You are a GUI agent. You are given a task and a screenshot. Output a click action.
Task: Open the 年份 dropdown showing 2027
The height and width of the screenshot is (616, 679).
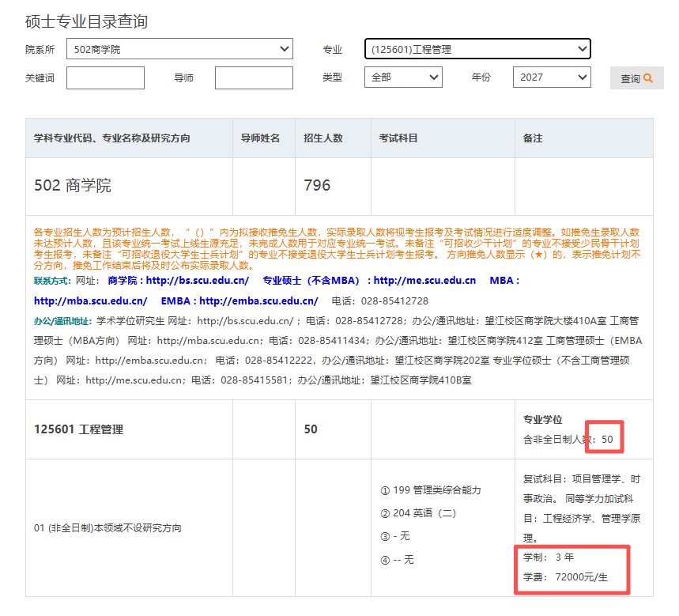[552, 77]
